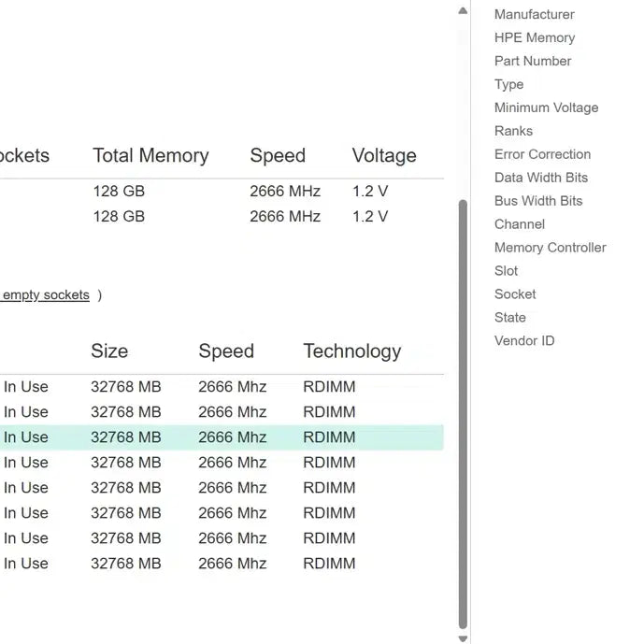
Task: Click the scrollbar down arrow
Action: [x=463, y=638]
